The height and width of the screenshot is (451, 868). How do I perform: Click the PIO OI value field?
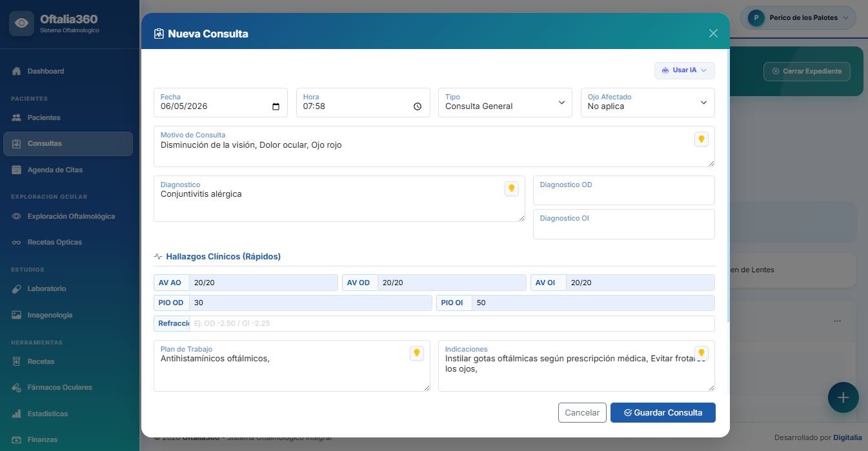pyautogui.click(x=593, y=303)
